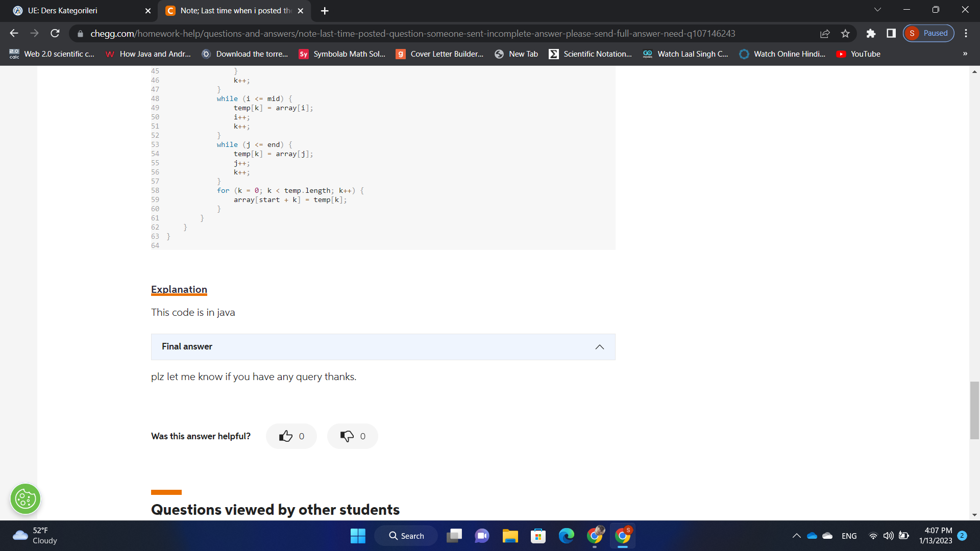980x551 pixels.
Task: Show more bookmarks chevron
Action: [x=965, y=54]
